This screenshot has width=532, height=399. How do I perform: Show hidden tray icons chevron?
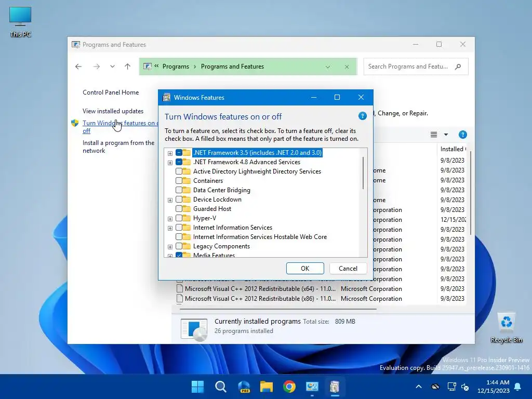click(x=419, y=387)
